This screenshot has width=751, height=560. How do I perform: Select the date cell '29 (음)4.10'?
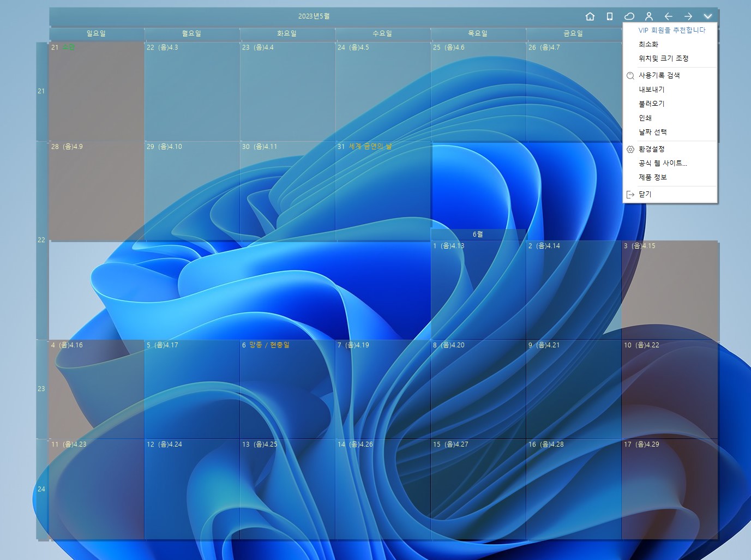(192, 191)
